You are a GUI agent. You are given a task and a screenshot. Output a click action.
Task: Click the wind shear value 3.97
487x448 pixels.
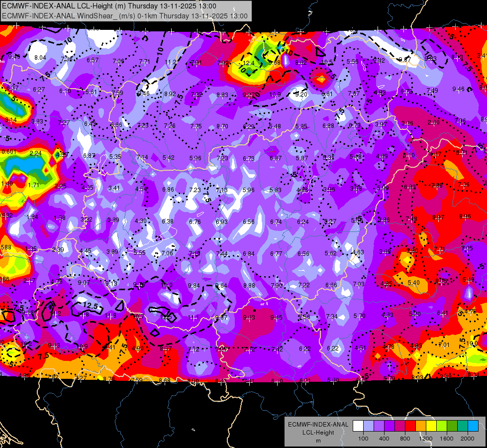click(381, 124)
